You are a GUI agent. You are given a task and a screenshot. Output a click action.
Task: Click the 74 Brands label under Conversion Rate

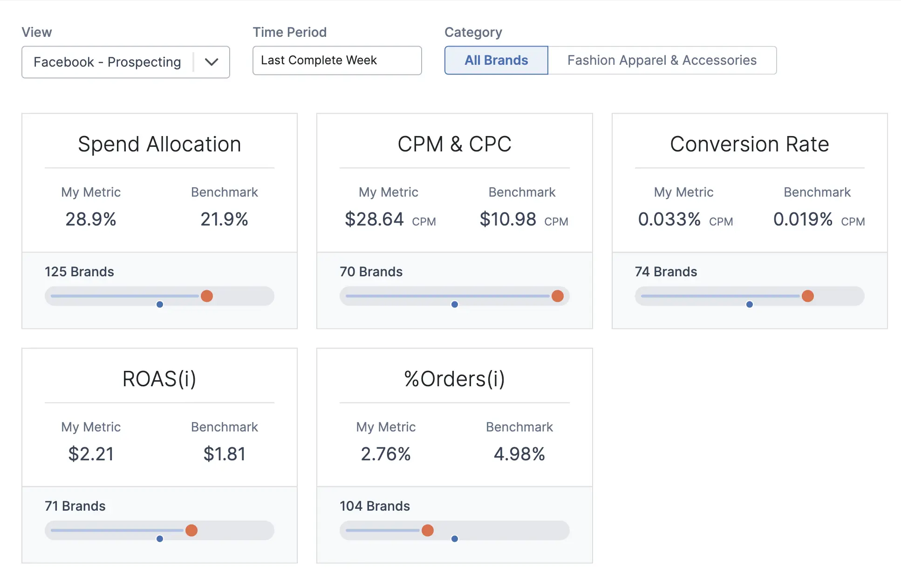pos(666,272)
